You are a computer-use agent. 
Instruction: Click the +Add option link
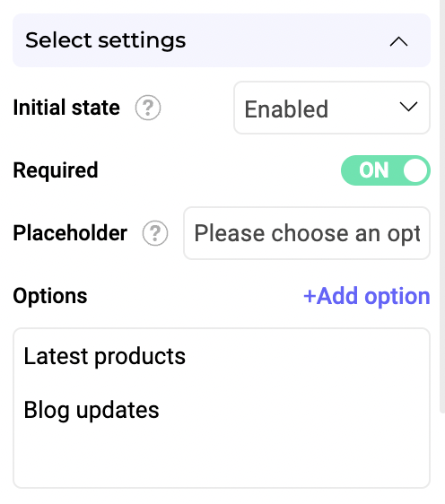367,296
